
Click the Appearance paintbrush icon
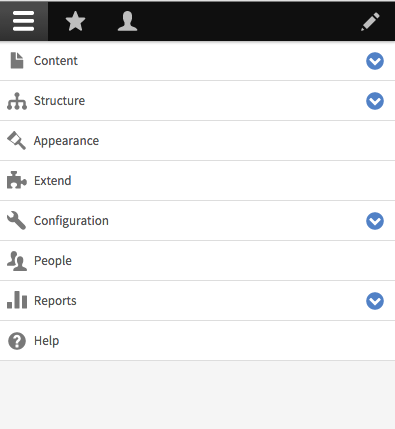click(17, 141)
